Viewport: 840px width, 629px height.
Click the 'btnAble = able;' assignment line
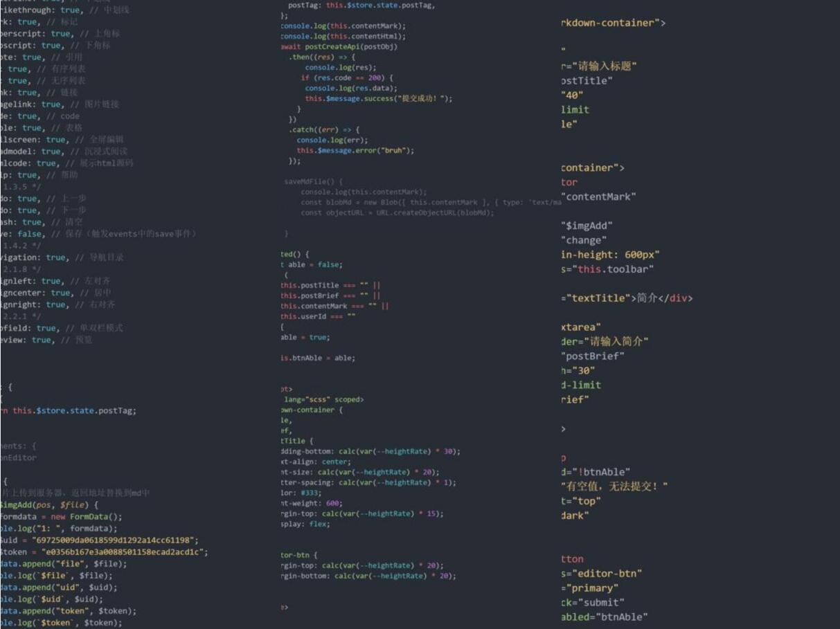pyautogui.click(x=317, y=358)
